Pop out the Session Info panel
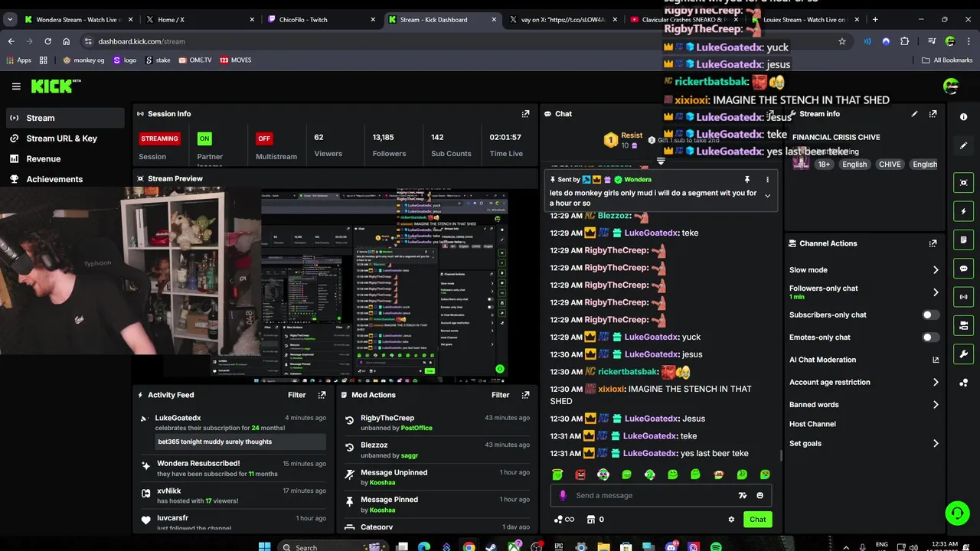Viewport: 980px width, 551px height. 525,114
